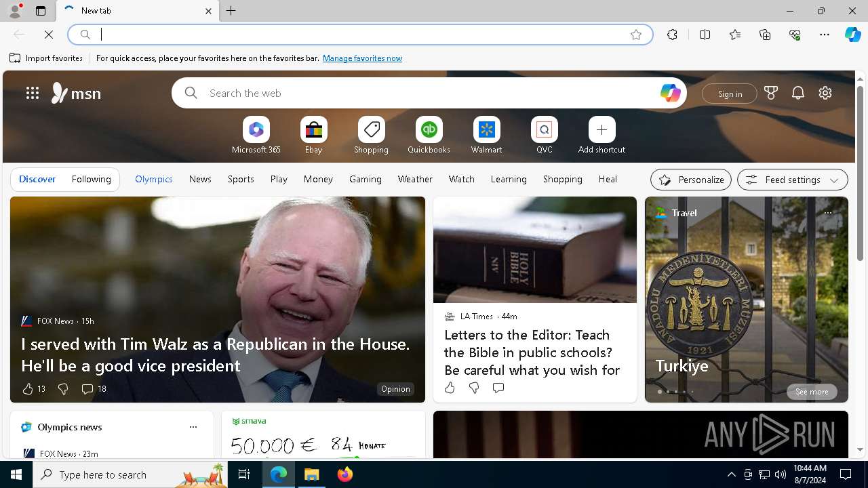Open a new tab with plus button
Image resolution: width=868 pixels, height=488 pixels.
pyautogui.click(x=231, y=11)
